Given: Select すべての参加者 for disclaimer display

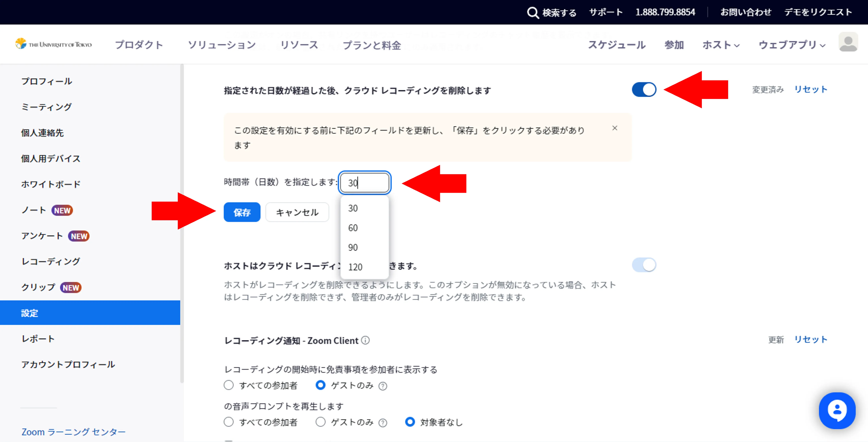Looking at the screenshot, I should 229,385.
